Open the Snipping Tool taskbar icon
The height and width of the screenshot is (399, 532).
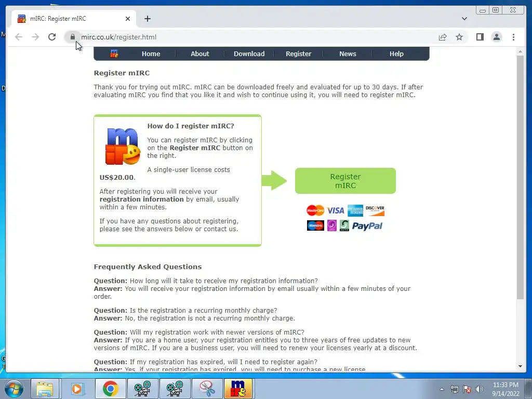click(207, 389)
